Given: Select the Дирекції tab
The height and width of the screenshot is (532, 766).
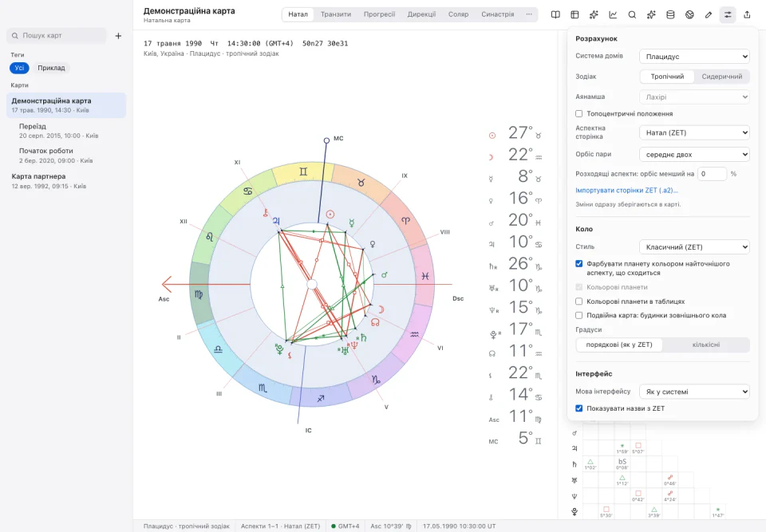Looking at the screenshot, I should point(421,14).
